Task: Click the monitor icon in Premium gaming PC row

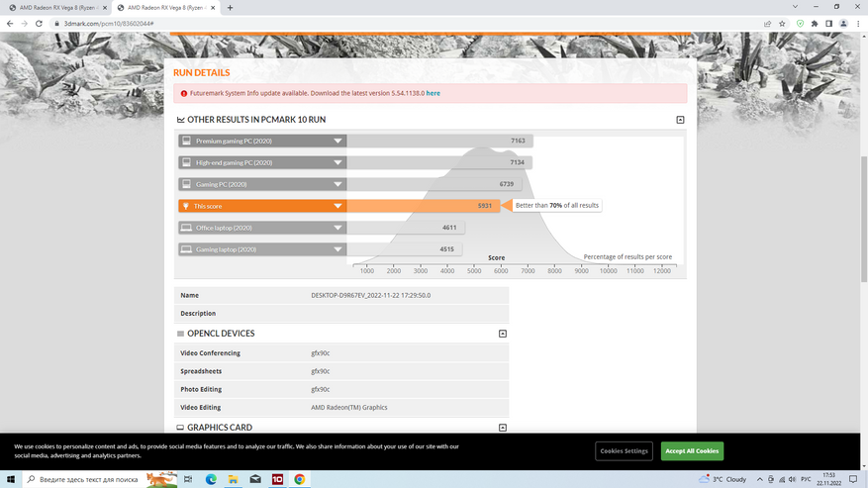Action: (x=186, y=141)
